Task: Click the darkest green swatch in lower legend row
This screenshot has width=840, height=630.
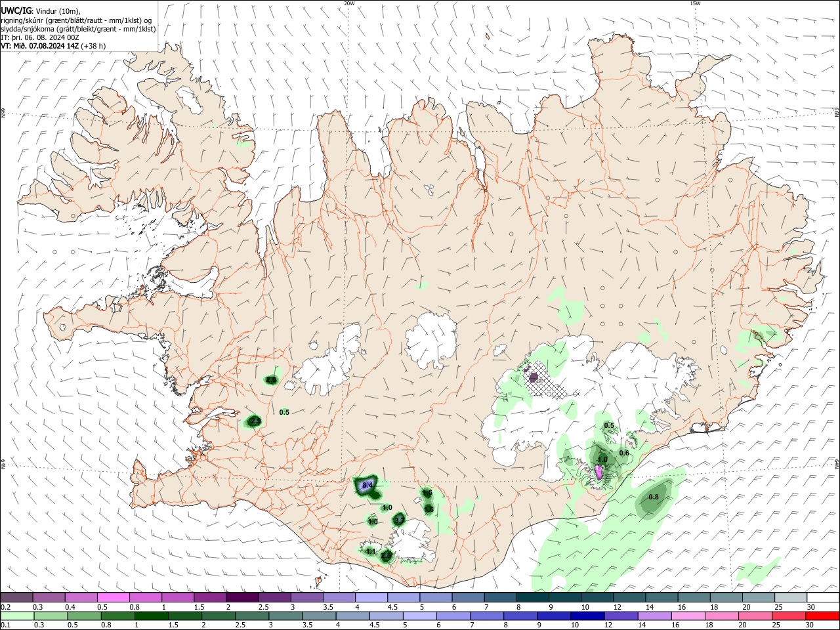Action: point(152,616)
